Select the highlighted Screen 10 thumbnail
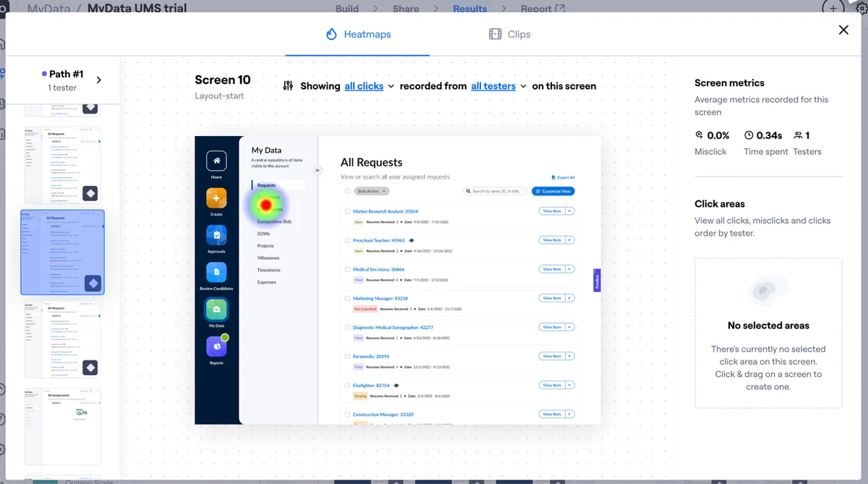868x484 pixels. pyautogui.click(x=62, y=252)
